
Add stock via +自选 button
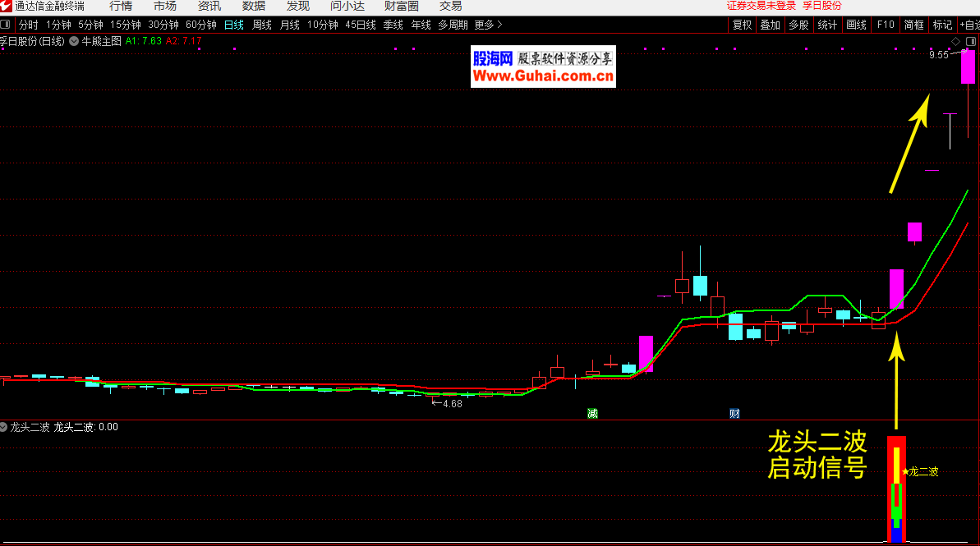pyautogui.click(x=969, y=25)
